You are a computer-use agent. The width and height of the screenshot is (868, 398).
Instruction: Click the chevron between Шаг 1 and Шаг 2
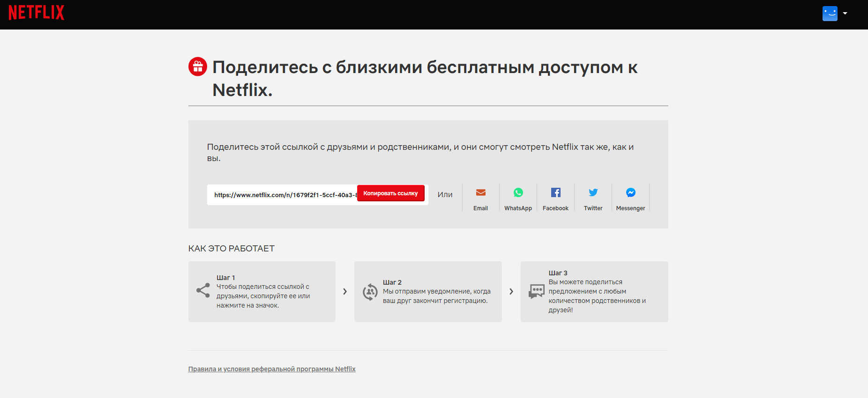345,291
